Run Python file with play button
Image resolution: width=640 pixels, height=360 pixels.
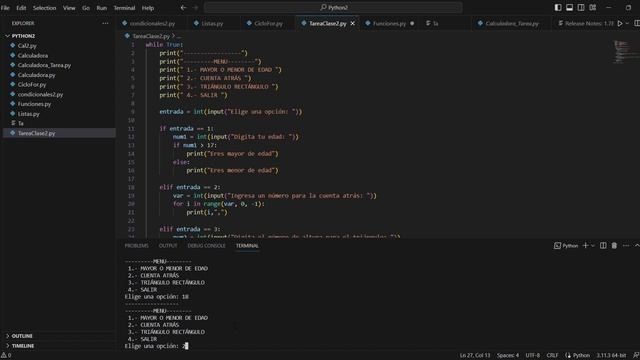620,24
